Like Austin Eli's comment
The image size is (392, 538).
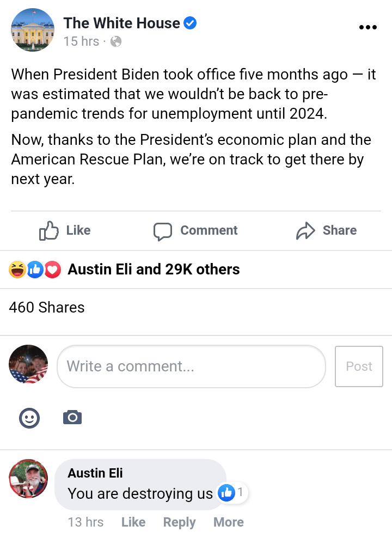[133, 522]
